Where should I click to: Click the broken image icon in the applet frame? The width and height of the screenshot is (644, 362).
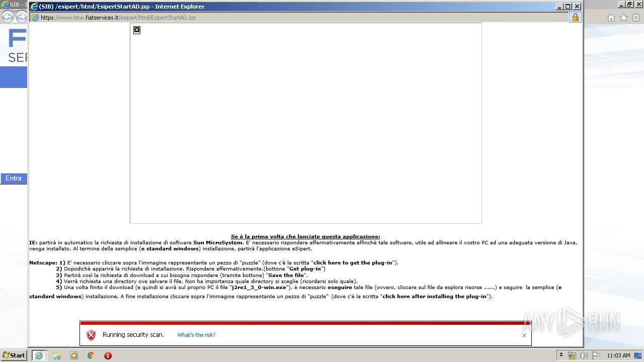[x=137, y=30]
